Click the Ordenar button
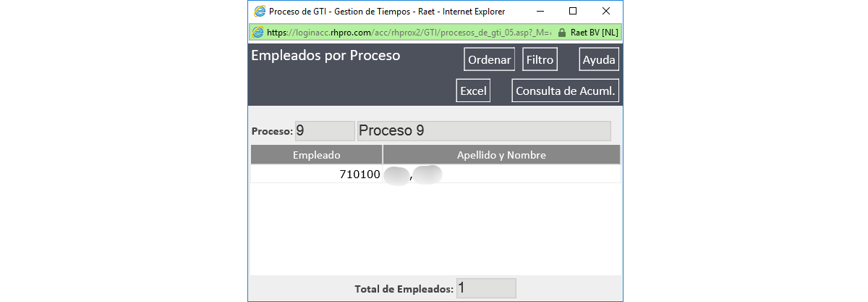This screenshot has height=302, width=868. [489, 60]
